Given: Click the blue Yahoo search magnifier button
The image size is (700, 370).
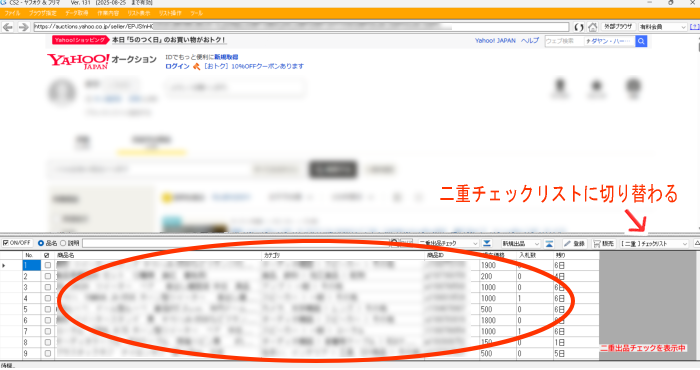Looking at the screenshot, I should click(x=641, y=41).
